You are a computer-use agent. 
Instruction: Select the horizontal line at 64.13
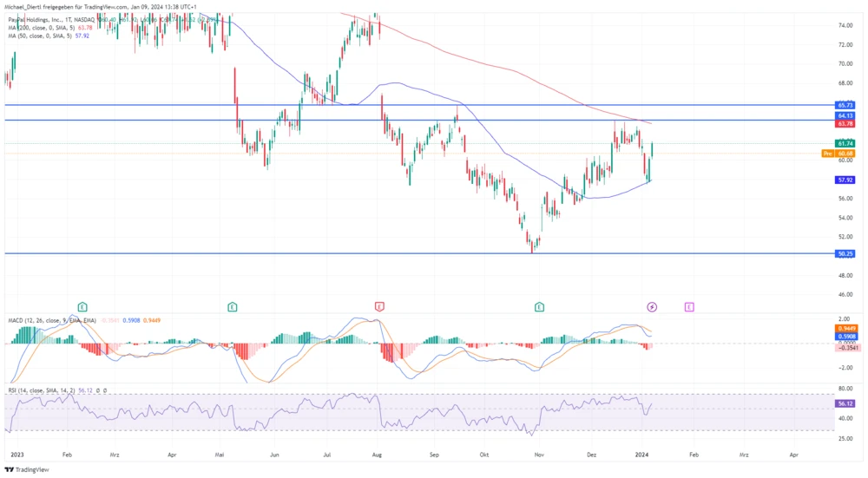point(419,120)
